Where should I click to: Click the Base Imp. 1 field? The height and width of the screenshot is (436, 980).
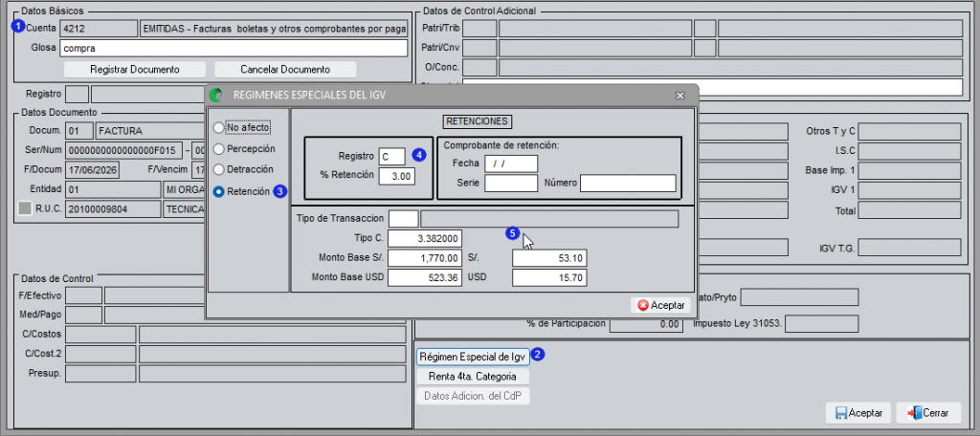click(x=909, y=170)
